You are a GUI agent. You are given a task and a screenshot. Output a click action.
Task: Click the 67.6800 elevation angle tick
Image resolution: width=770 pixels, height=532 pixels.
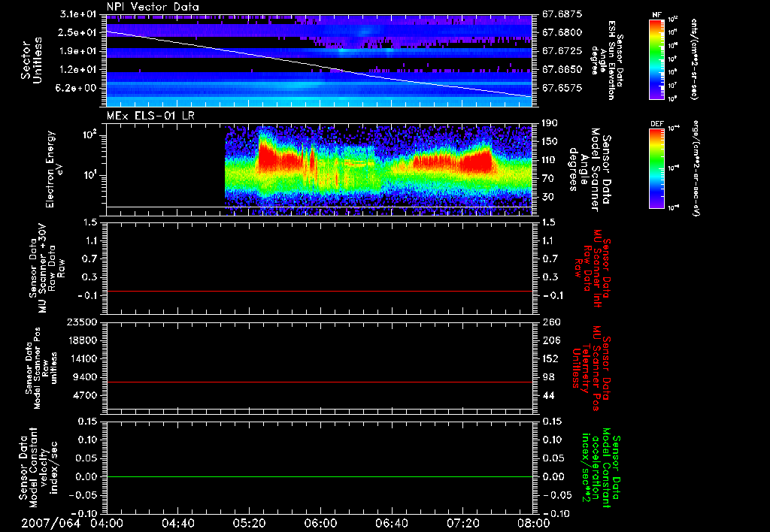coord(562,32)
